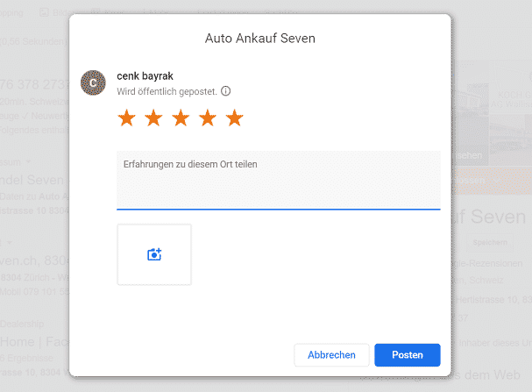Choose the fourth rating star
532x392 pixels.
(208, 118)
